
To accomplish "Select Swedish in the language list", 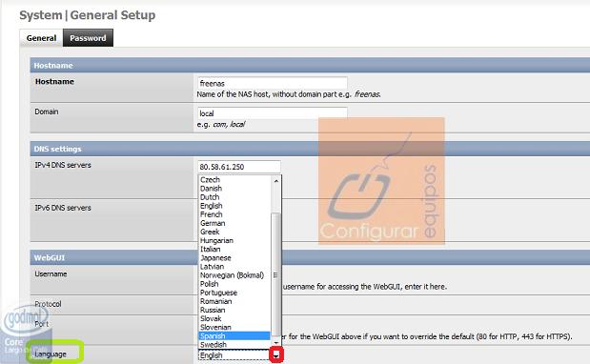I will pos(234,344).
